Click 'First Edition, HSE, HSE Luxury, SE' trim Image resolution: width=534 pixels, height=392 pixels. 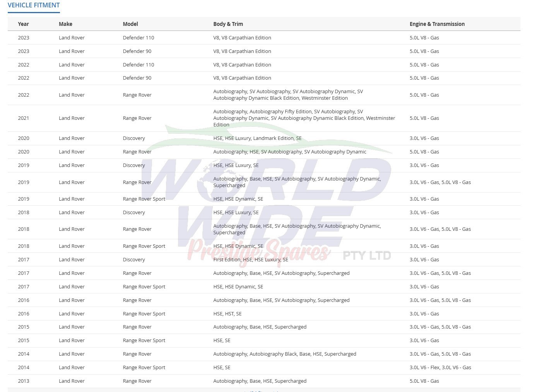point(251,260)
